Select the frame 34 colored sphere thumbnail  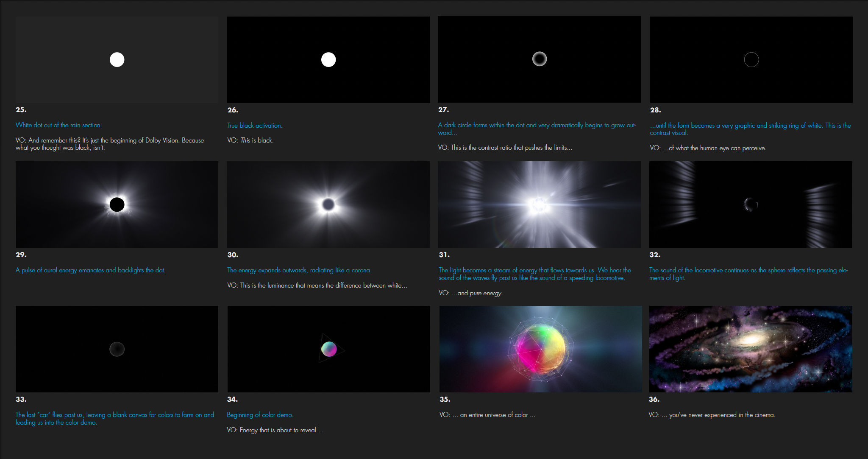click(328, 349)
